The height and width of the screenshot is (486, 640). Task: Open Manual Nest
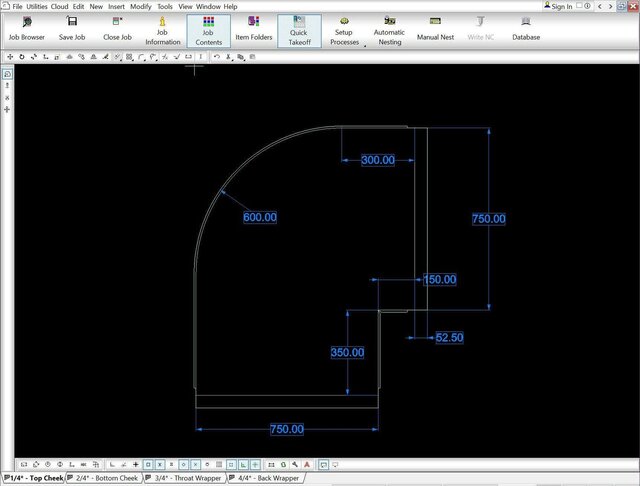pyautogui.click(x=435, y=28)
